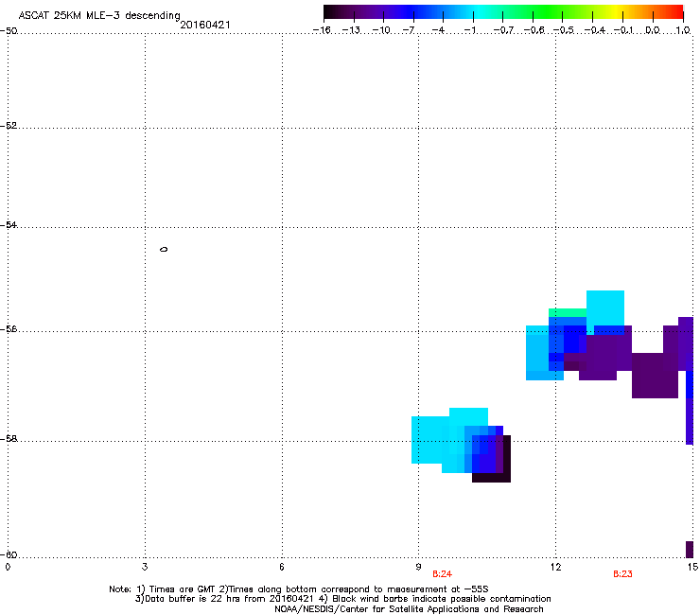Click the -0.5 color bar label

564,30
